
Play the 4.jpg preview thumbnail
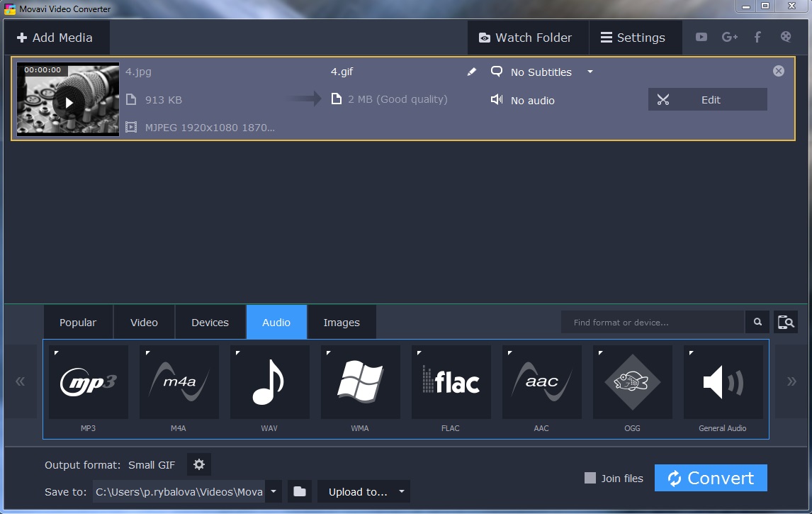click(x=69, y=103)
